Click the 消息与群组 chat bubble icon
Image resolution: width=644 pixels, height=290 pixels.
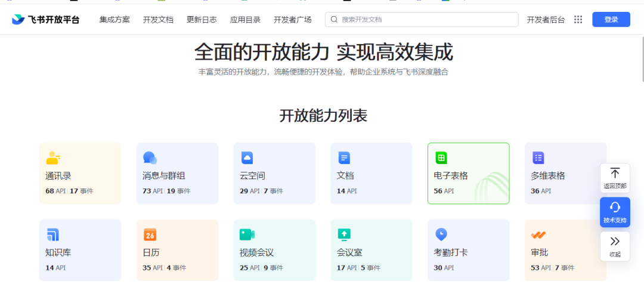(150, 158)
